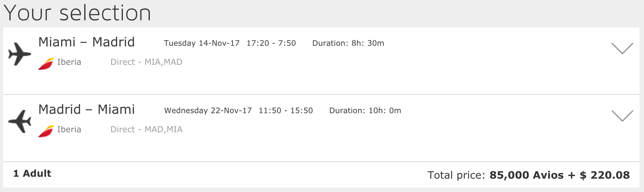Click the Duration 10h 0m text

tap(365, 111)
